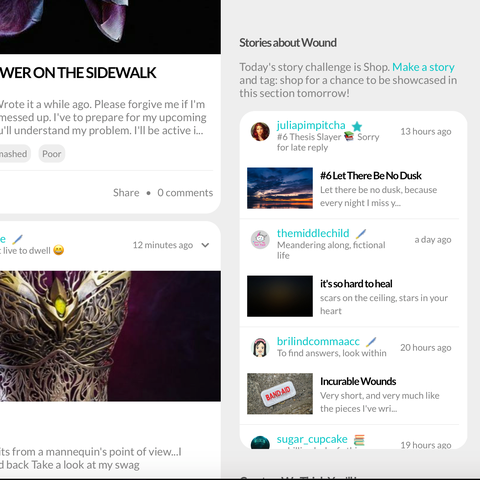Screen dimensions: 480x480
Task: Open themiddlechild's avatar icon
Action: pos(260,239)
